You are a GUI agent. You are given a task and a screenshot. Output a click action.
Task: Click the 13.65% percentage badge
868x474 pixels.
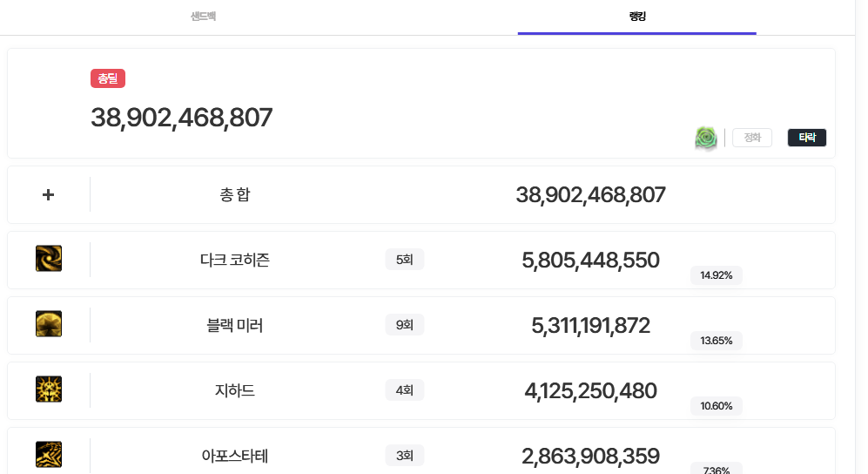pyautogui.click(x=716, y=341)
